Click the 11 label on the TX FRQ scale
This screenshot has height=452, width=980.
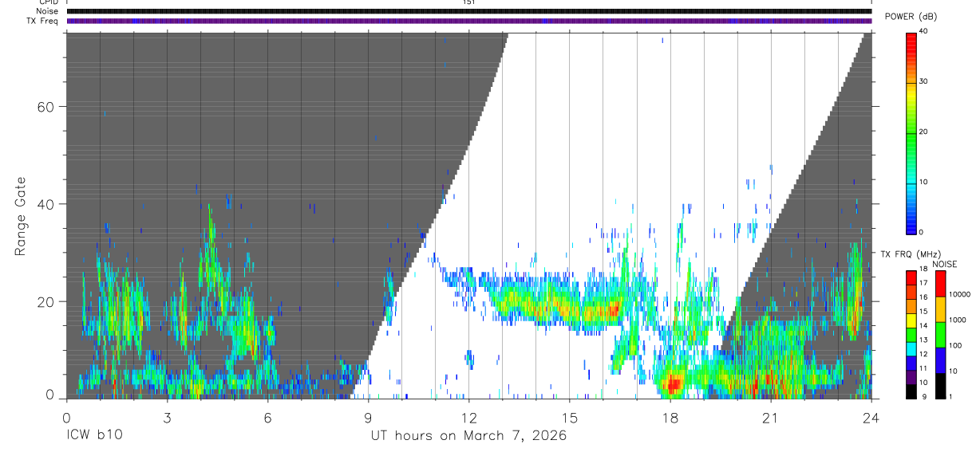[x=923, y=369]
